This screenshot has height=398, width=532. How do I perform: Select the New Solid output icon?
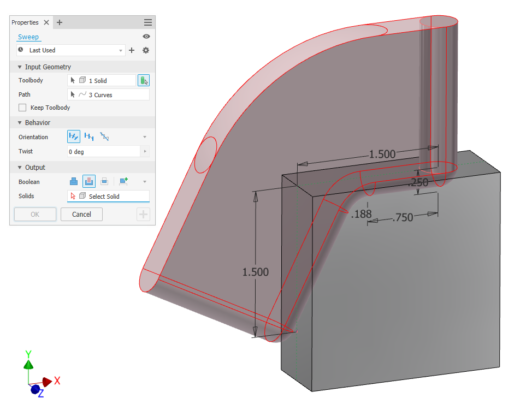tap(123, 181)
